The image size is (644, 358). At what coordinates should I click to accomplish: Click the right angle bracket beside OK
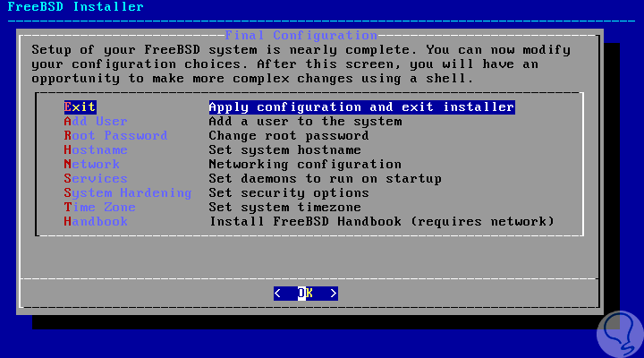tap(334, 293)
